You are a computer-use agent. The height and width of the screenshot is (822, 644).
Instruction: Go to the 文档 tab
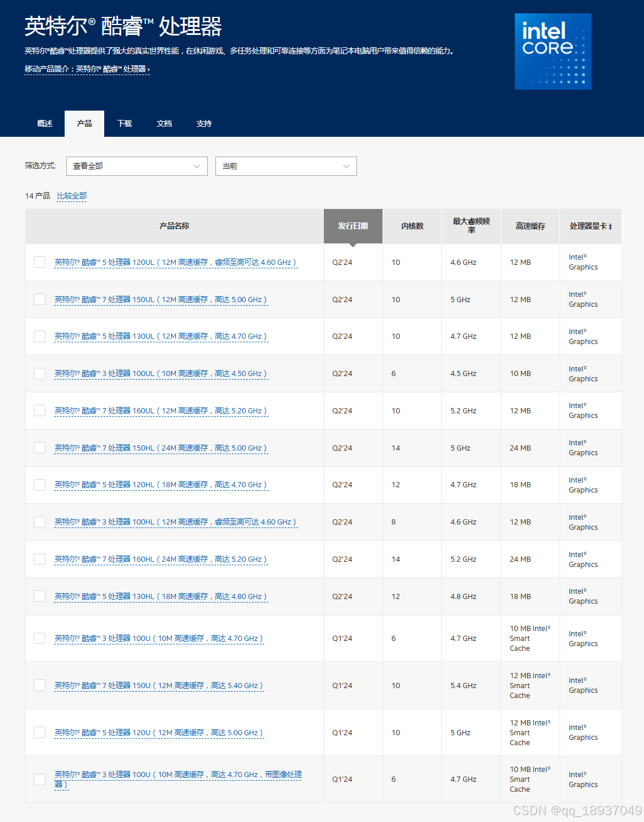(x=164, y=123)
